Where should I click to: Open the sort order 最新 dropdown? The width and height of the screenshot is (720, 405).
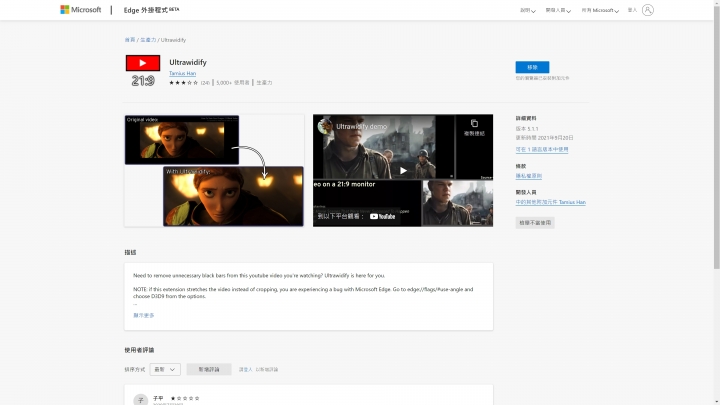(165, 369)
